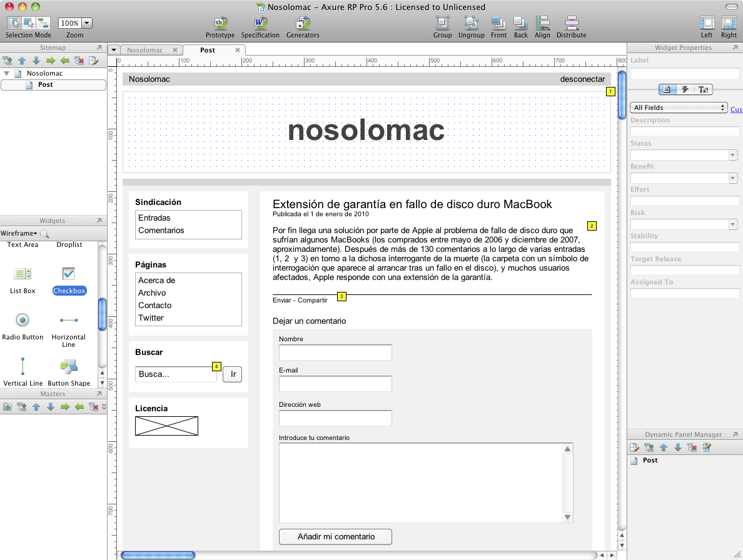Click the Ungroup toolbar icon
Screen dimensions: 743x560
click(472, 23)
